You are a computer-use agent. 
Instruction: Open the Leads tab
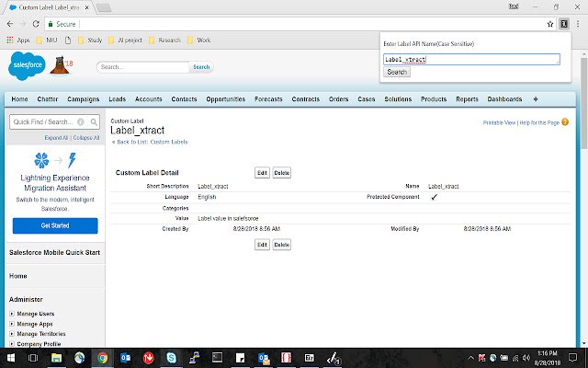pos(118,99)
